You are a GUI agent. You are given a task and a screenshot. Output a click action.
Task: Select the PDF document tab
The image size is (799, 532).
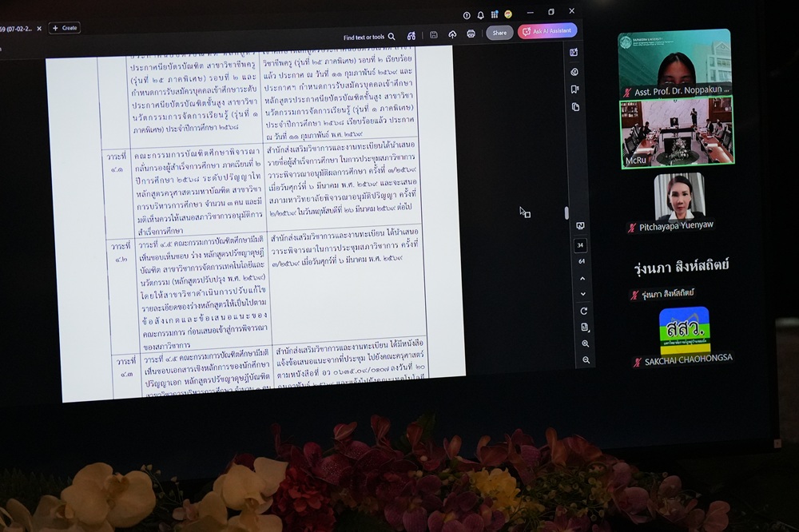click(14, 28)
